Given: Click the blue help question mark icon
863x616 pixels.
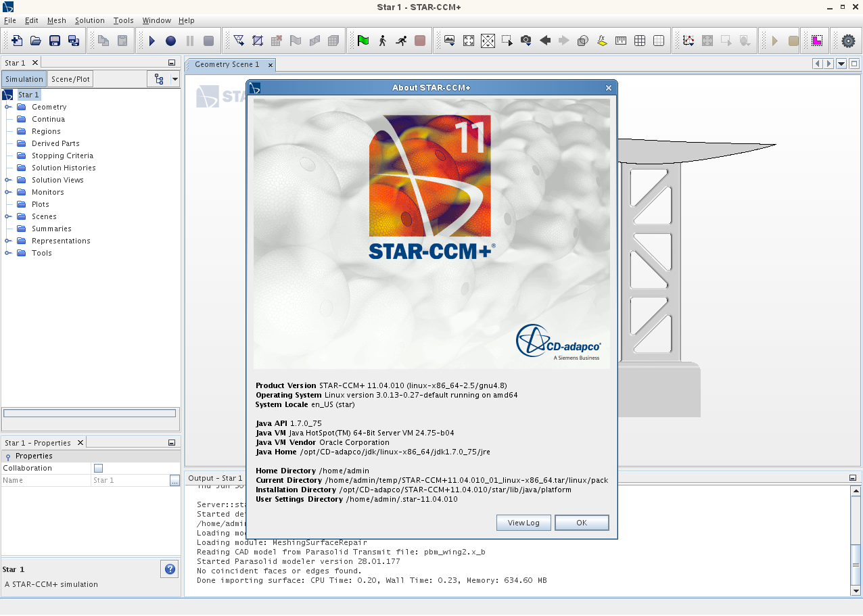Looking at the screenshot, I should [170, 569].
